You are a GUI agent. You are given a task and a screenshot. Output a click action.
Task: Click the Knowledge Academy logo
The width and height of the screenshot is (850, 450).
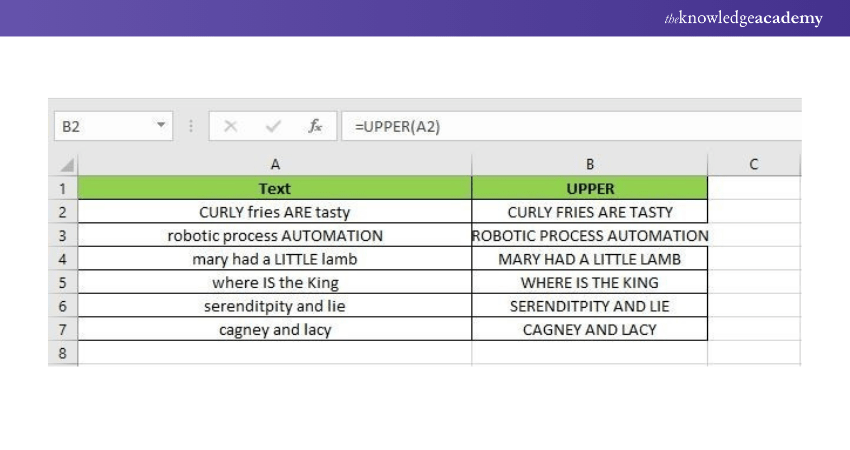[743, 18]
